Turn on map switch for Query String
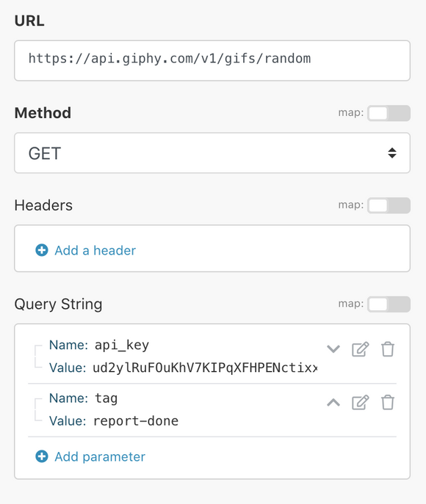The image size is (426, 504). tap(389, 304)
